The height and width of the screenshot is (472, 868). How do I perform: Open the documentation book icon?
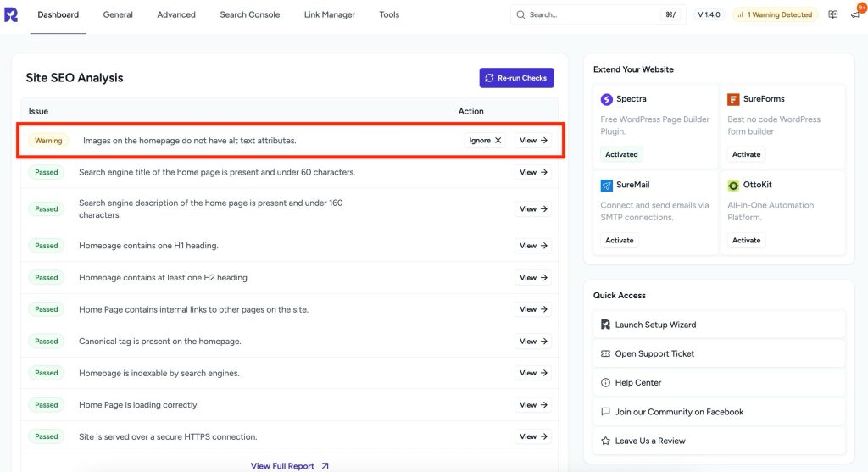833,14
